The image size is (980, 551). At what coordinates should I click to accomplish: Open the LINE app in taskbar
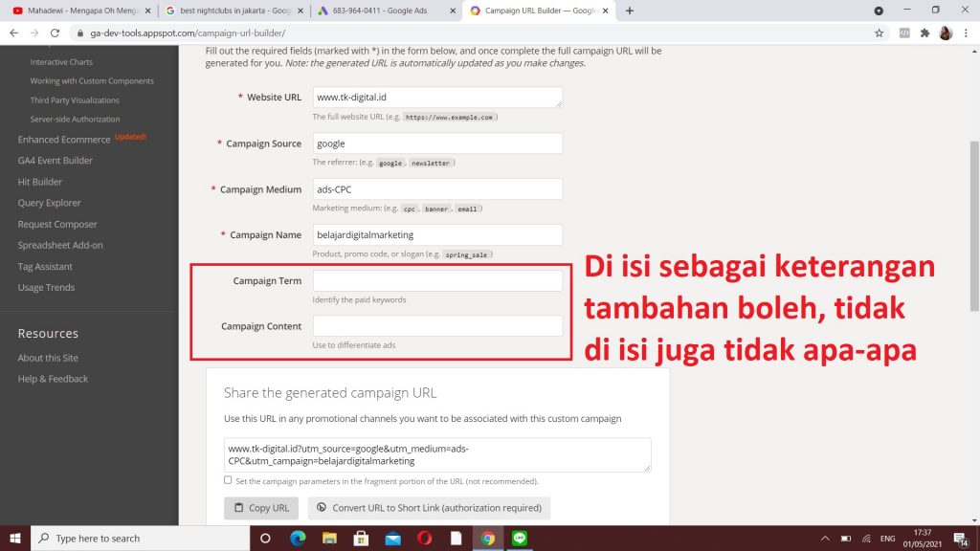click(x=520, y=538)
